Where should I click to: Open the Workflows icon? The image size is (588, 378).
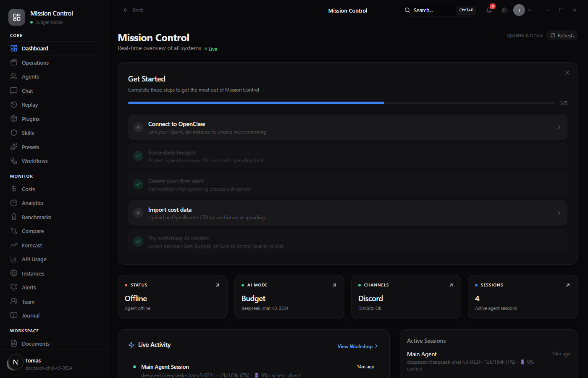click(14, 161)
